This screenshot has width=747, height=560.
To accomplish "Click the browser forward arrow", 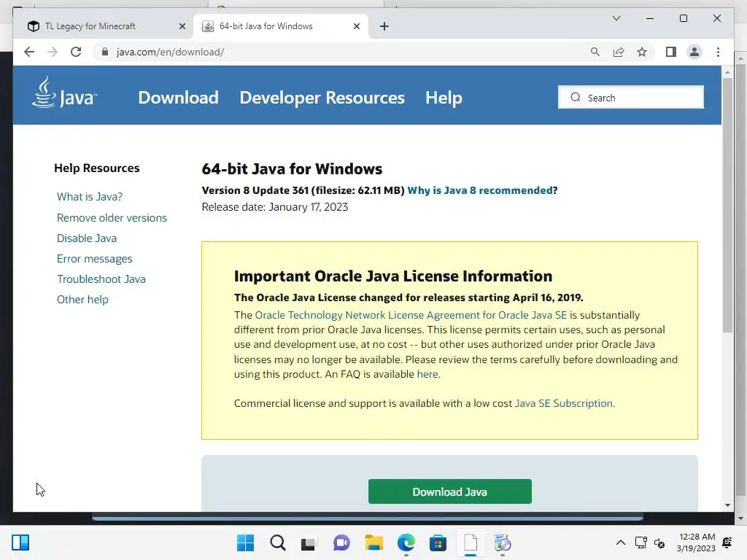I will pyautogui.click(x=53, y=52).
